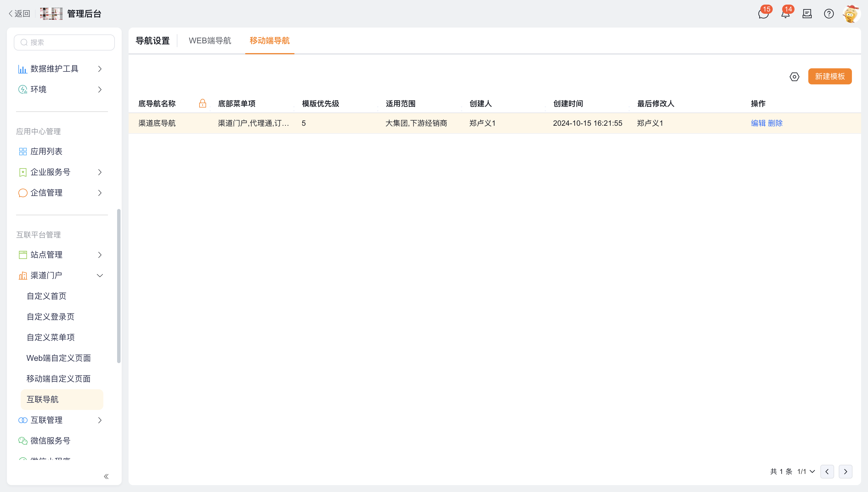Focus the 搜索 search field
Screen dimensions: 868x492
coord(64,42)
